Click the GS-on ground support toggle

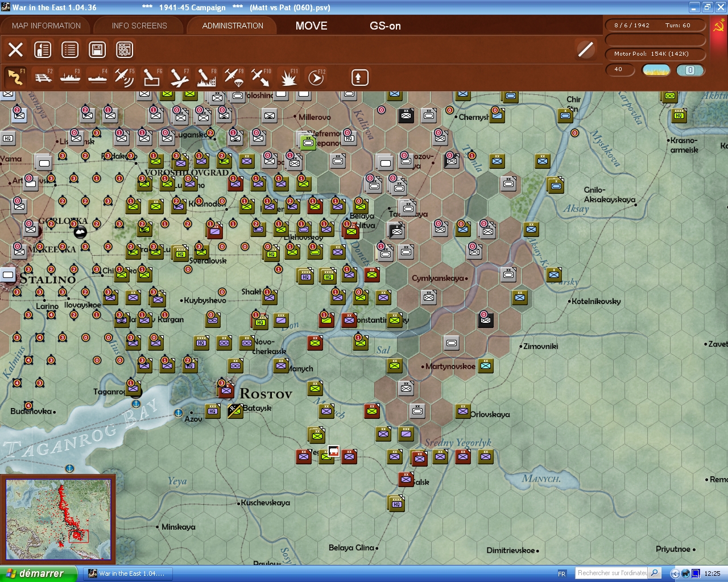(385, 26)
